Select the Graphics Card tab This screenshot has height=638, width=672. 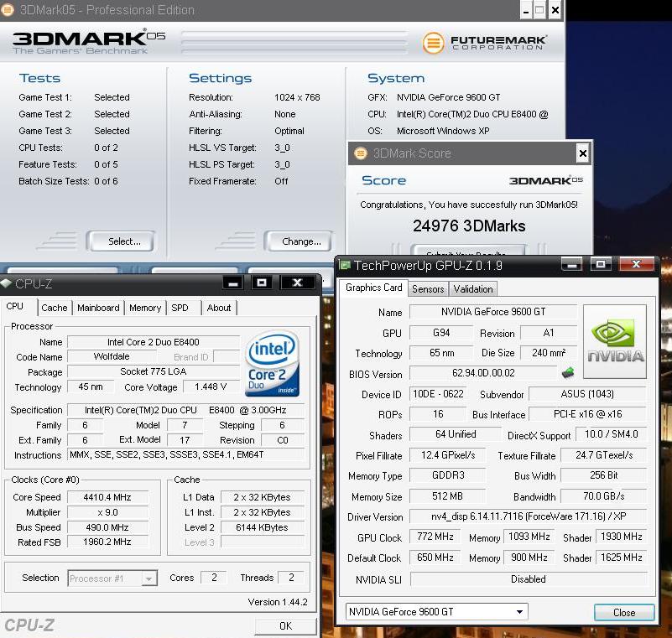point(373,288)
